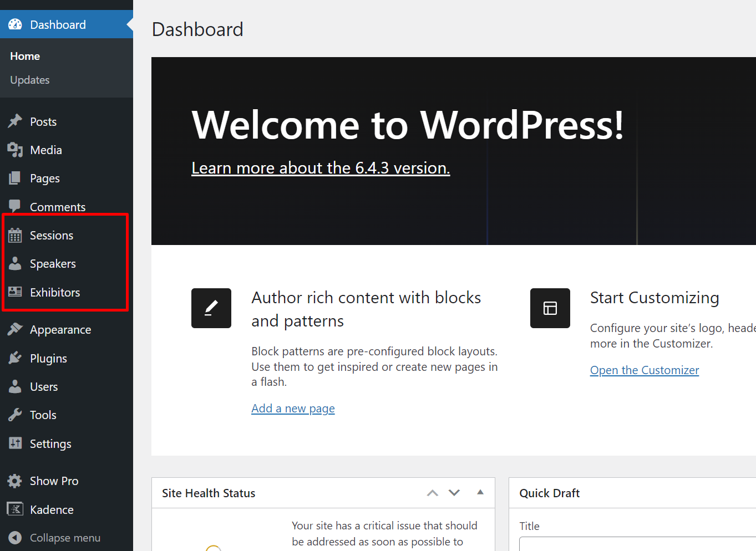Screen dimensions: 756x551
Task: Click the Sessions calendar icon
Action: pyautogui.click(x=15, y=235)
